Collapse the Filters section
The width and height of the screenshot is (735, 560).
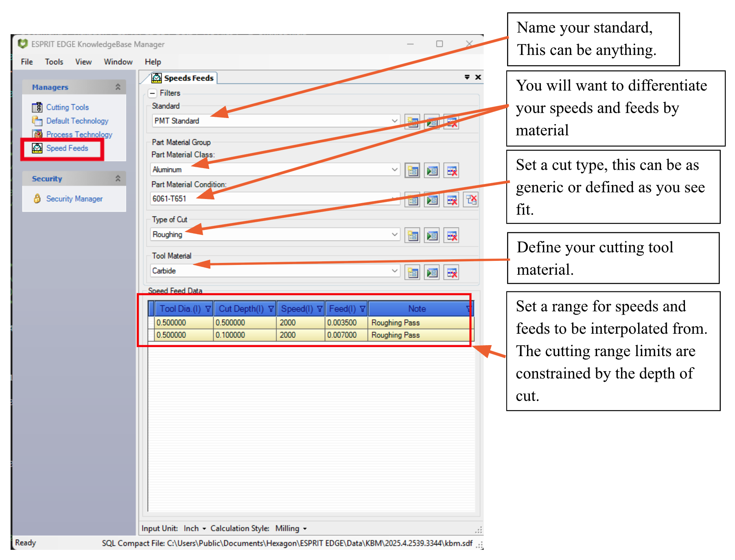[x=153, y=93]
